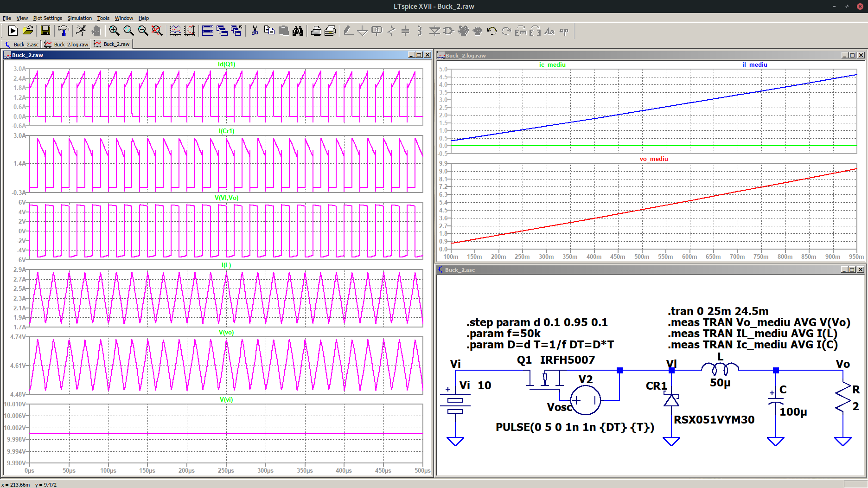Click the Print icon

point(316,31)
